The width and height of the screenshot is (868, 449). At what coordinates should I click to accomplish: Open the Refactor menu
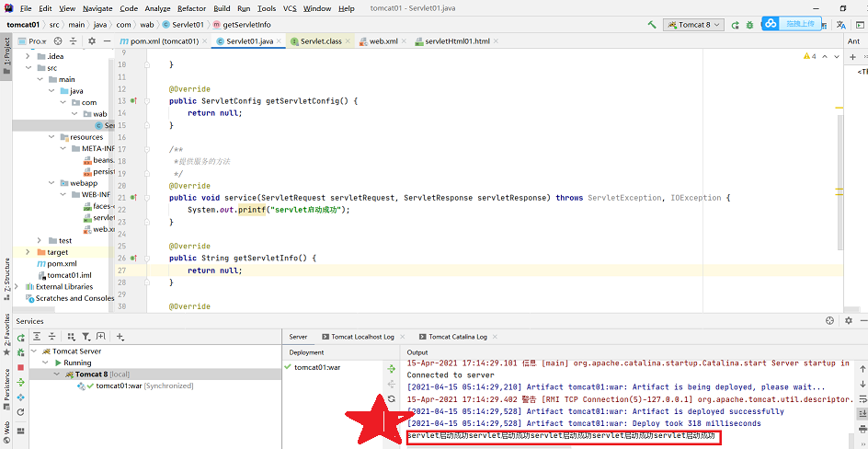tap(191, 8)
